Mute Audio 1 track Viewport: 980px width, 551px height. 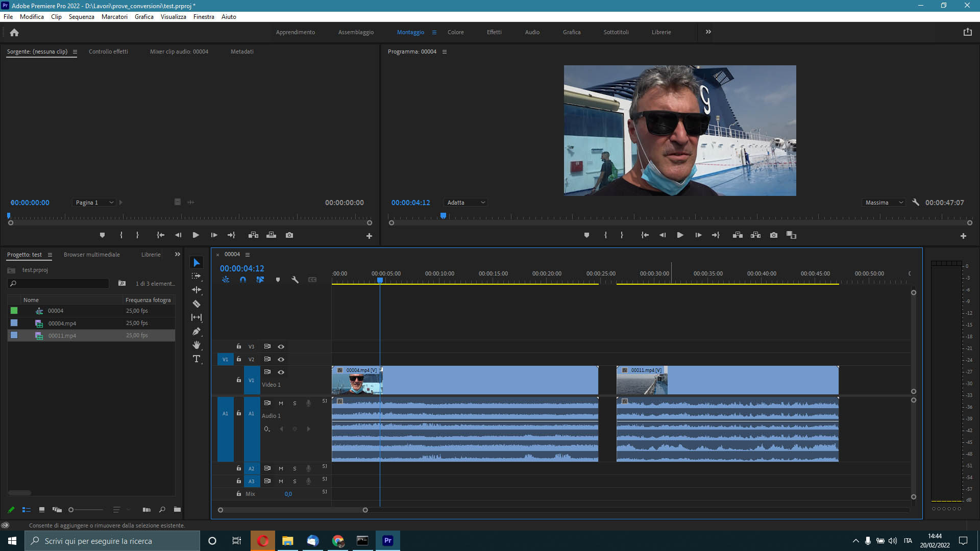[281, 403]
